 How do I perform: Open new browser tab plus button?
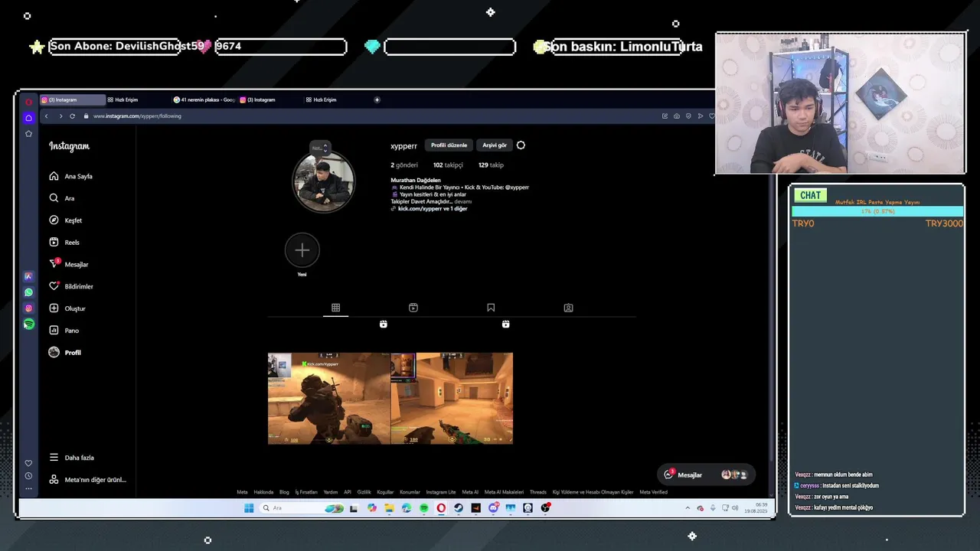377,99
